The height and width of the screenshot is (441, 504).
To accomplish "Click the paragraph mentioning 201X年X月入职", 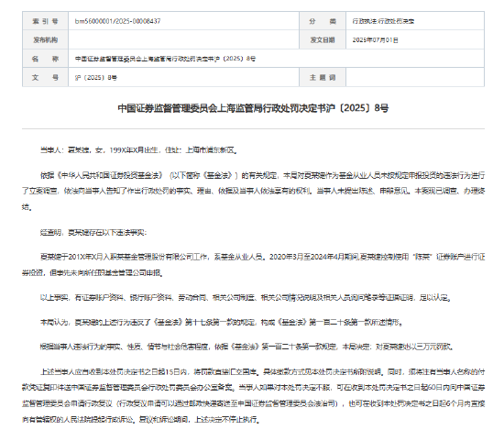I will (x=253, y=265).
